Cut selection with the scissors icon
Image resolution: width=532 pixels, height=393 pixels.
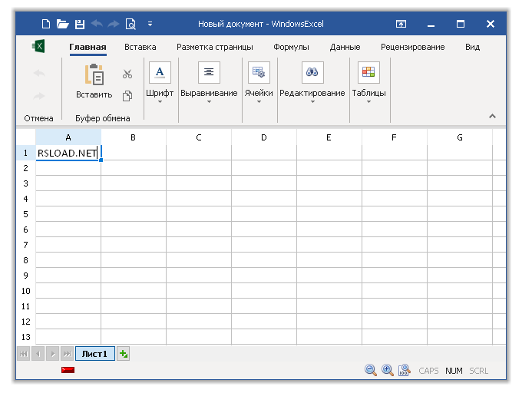tap(127, 74)
